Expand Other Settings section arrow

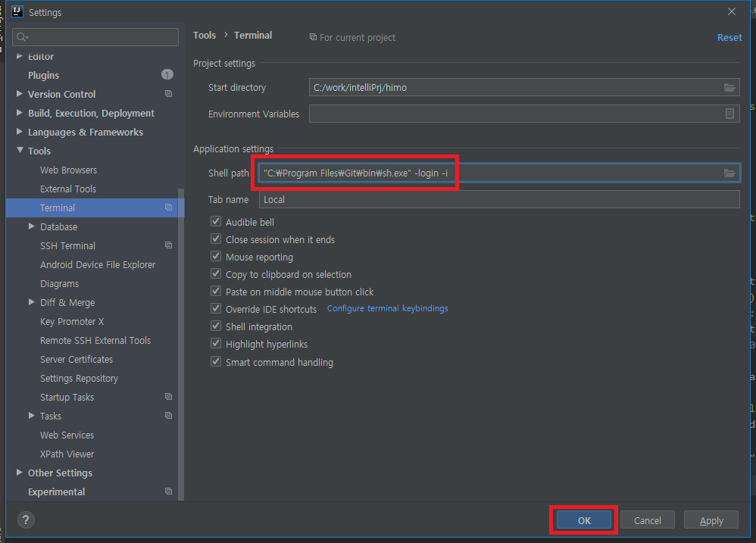19,473
